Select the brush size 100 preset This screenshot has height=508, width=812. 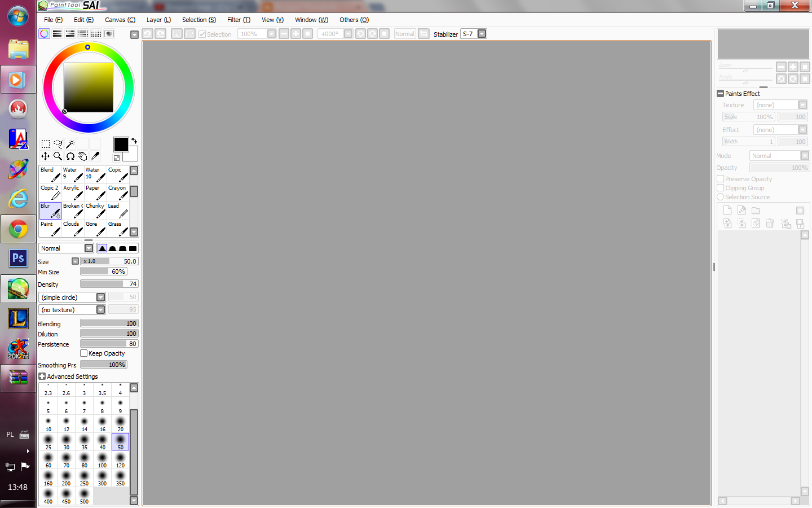102,458
